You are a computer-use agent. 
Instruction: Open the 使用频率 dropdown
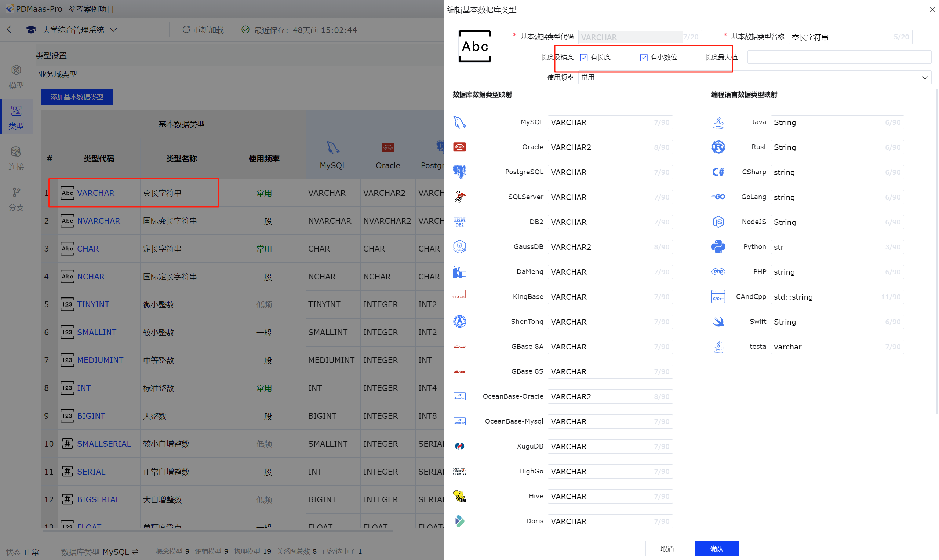[x=754, y=77]
